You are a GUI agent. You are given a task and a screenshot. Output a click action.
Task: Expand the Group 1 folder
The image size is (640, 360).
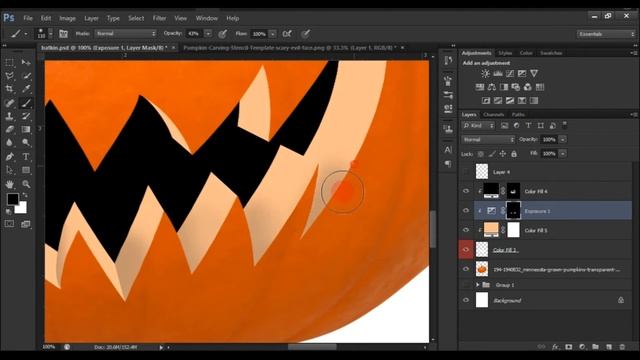pos(477,284)
